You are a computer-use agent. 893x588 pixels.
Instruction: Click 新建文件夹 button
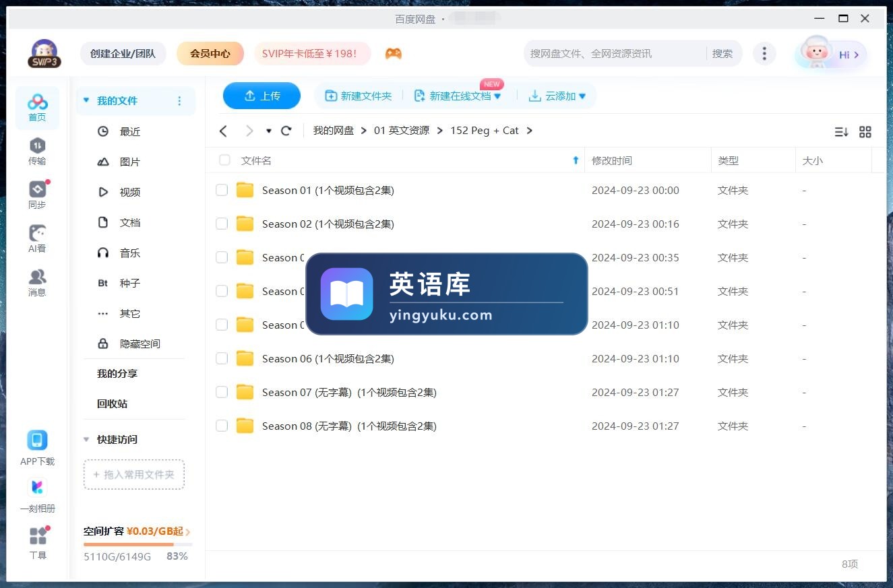point(358,96)
